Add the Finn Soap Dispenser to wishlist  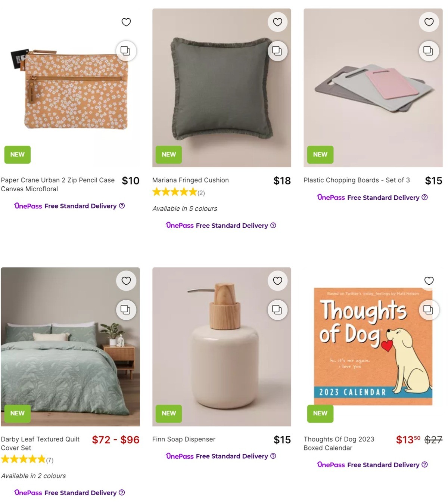[277, 281]
